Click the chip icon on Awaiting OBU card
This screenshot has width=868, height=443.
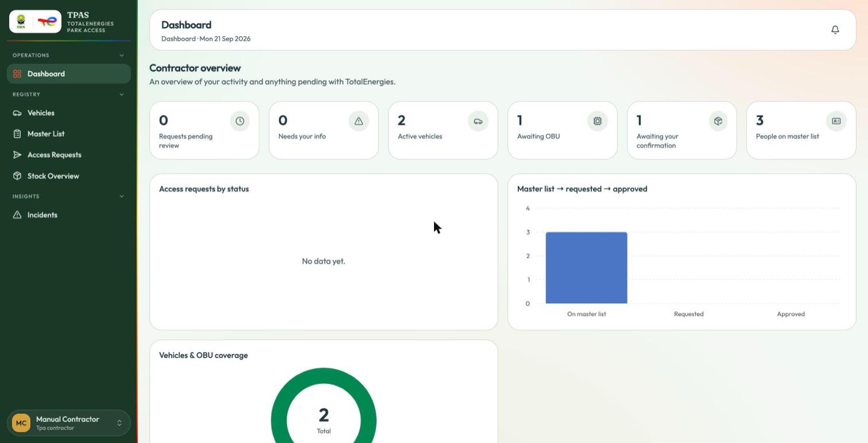tap(597, 121)
